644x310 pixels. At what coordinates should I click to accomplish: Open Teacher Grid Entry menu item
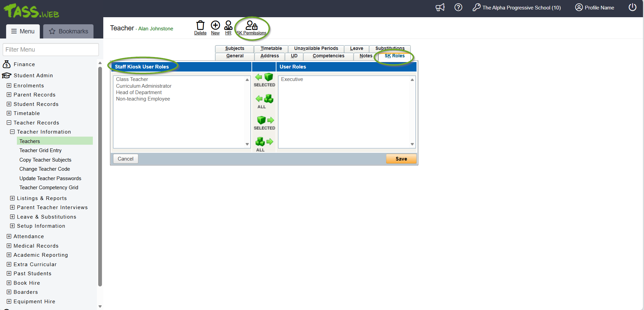click(41, 150)
